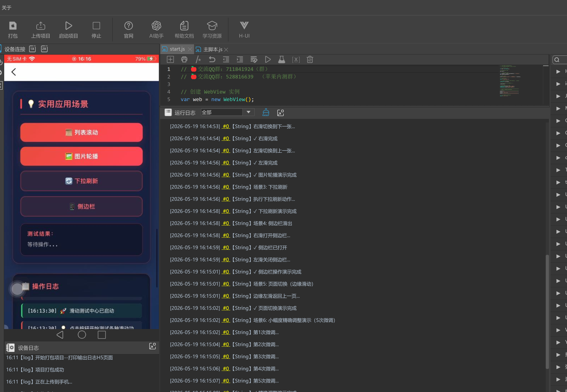The height and width of the screenshot is (392, 567).
Task: Pop out the 运行日志 panel
Action: [281, 113]
